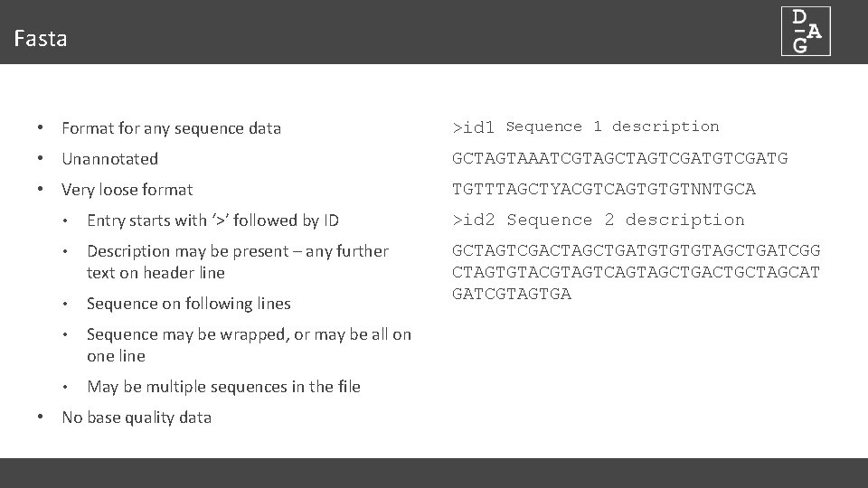Screen dimensions: 868x488
Task: Select the sequence line starting with GCTAGTAAATCG
Action: coord(619,159)
